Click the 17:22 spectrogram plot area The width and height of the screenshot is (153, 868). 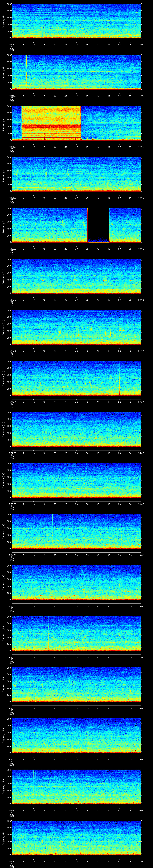point(76,429)
